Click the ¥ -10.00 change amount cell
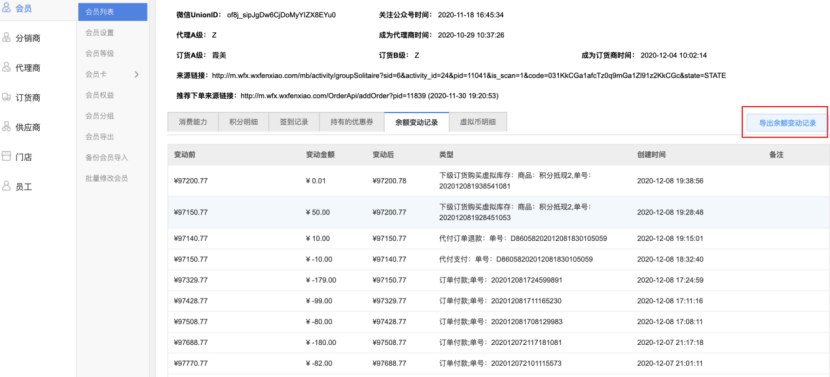 coord(319,259)
